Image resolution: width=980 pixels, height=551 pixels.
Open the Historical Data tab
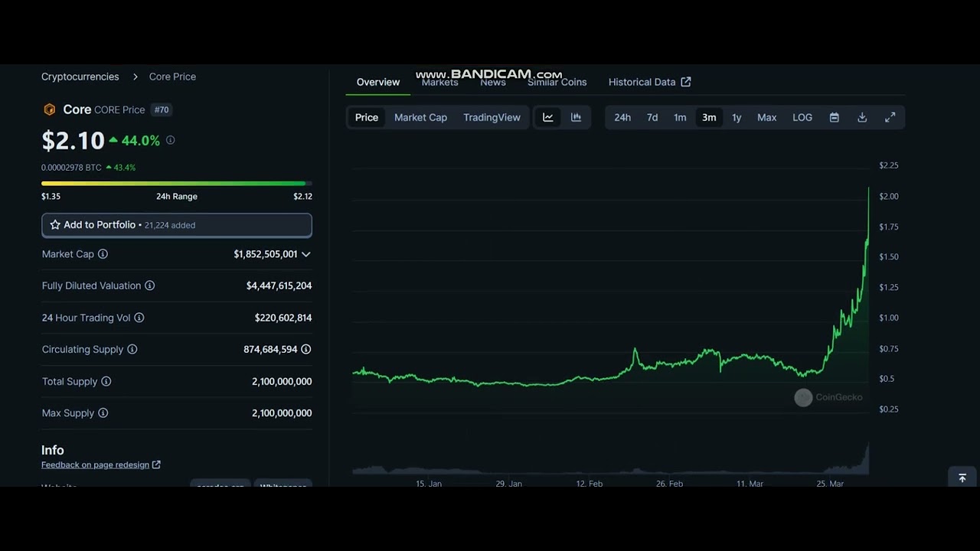tap(649, 82)
